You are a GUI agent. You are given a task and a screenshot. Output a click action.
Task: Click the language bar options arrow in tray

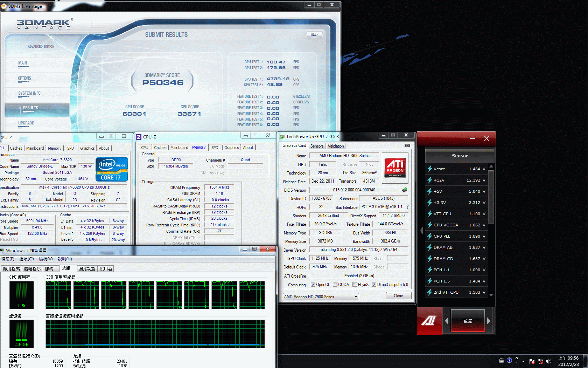pos(517,362)
